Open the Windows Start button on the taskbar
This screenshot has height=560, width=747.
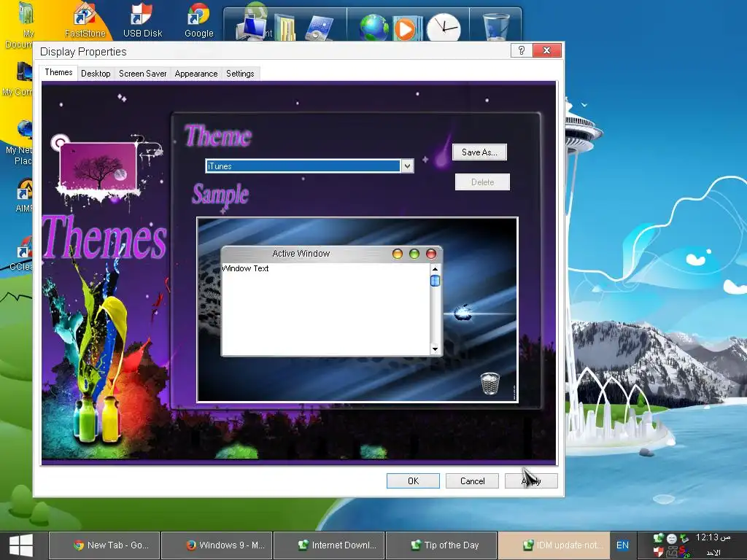21,545
